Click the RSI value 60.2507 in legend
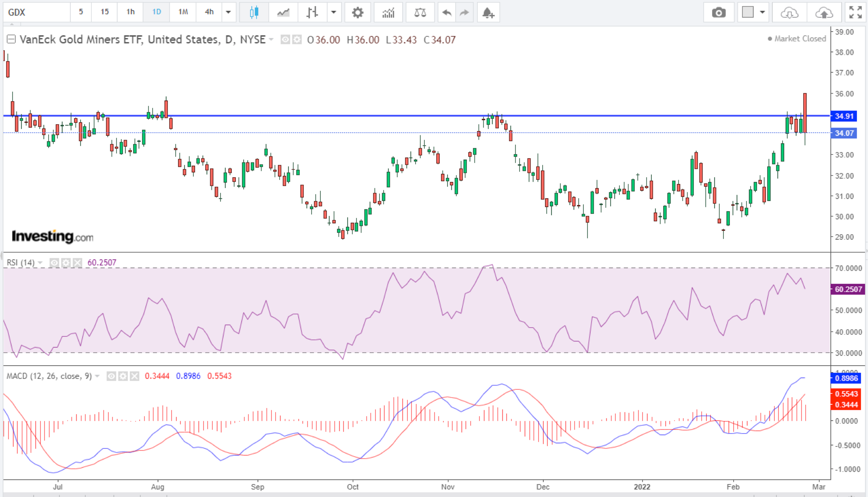The height and width of the screenshot is (497, 868). pyautogui.click(x=102, y=262)
